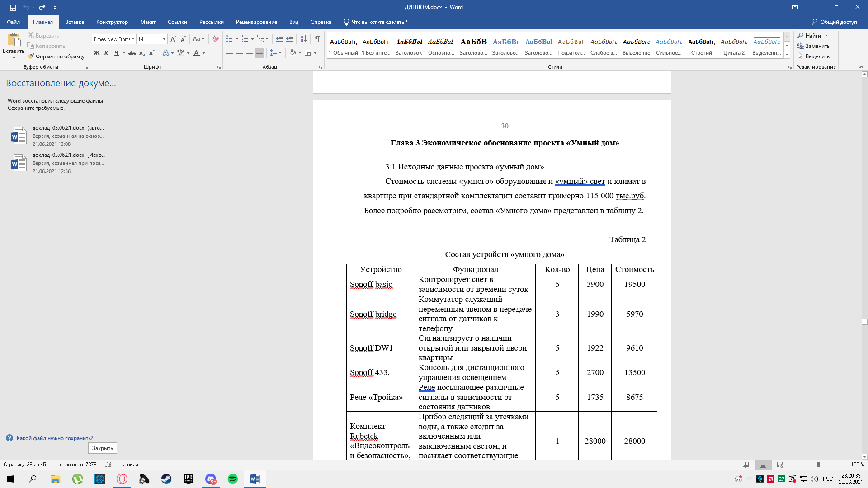Click the Вставка ribbon tab
Viewport: 868px width, 488px height.
74,22
